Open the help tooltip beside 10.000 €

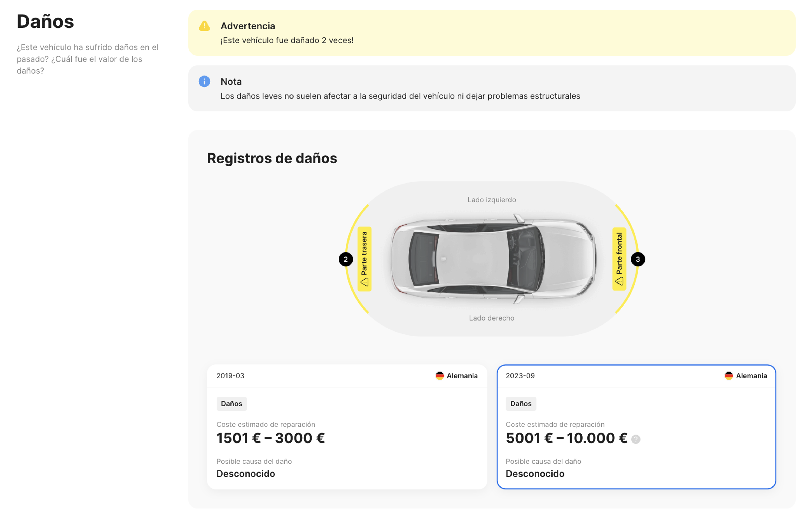(x=636, y=439)
